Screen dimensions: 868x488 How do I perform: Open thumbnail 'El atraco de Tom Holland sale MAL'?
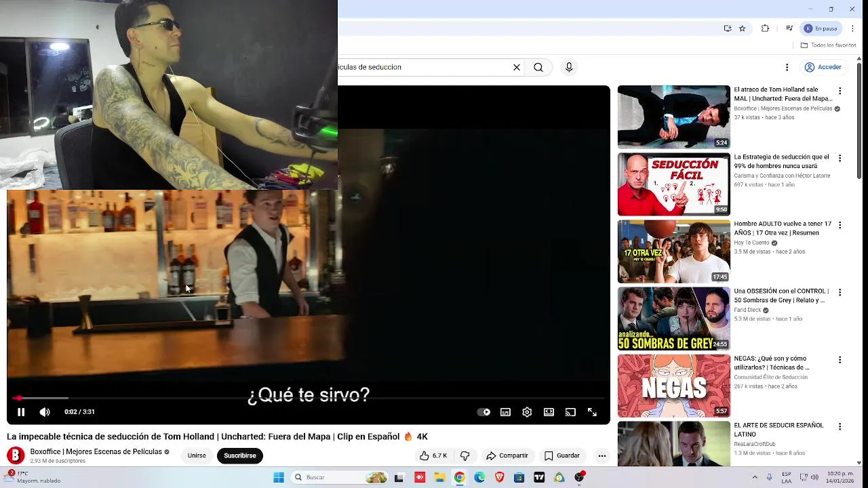click(674, 117)
